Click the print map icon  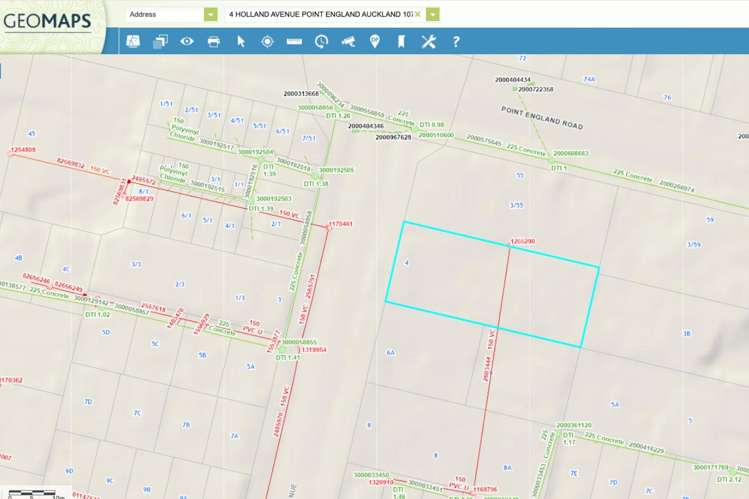pos(213,41)
